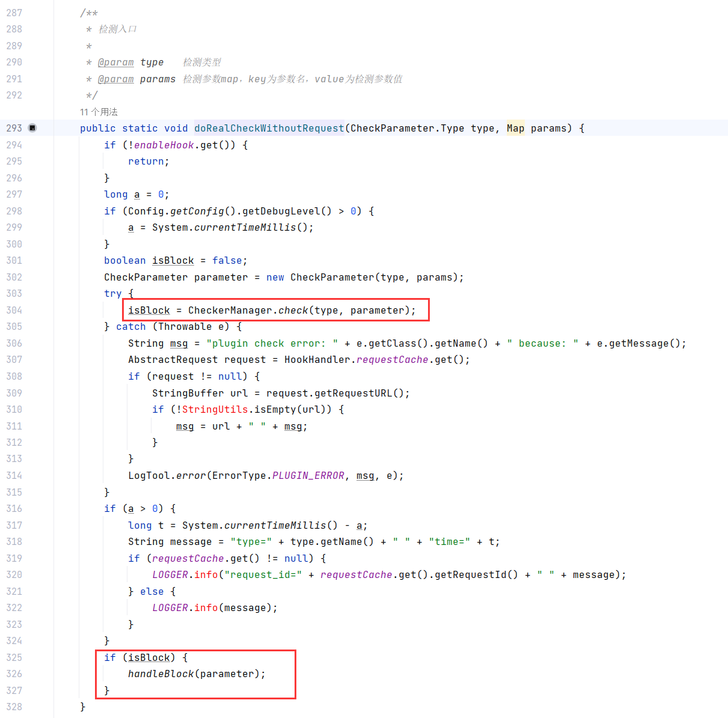This screenshot has height=718, width=728.
Task: Click getMessage on line 306
Action: click(639, 343)
